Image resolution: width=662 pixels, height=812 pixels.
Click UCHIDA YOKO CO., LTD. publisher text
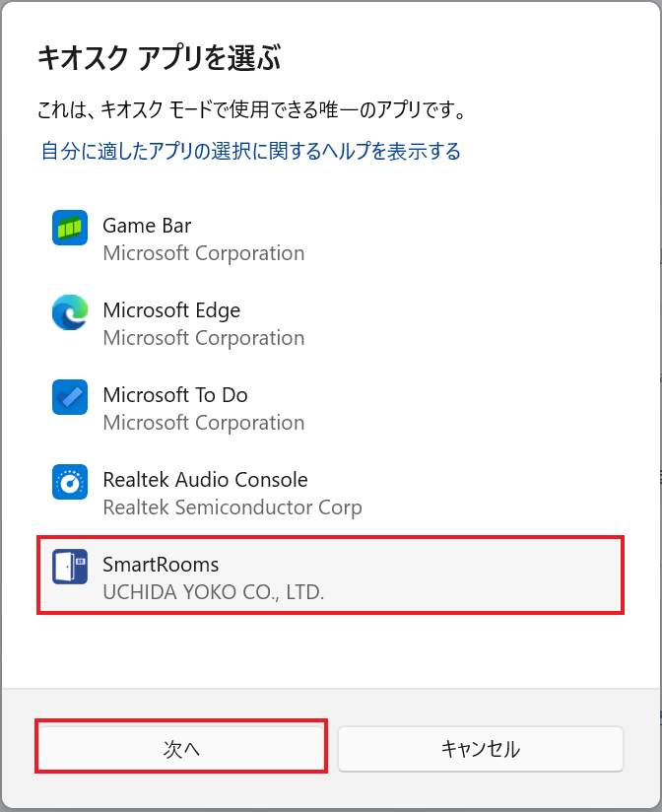[213, 592]
